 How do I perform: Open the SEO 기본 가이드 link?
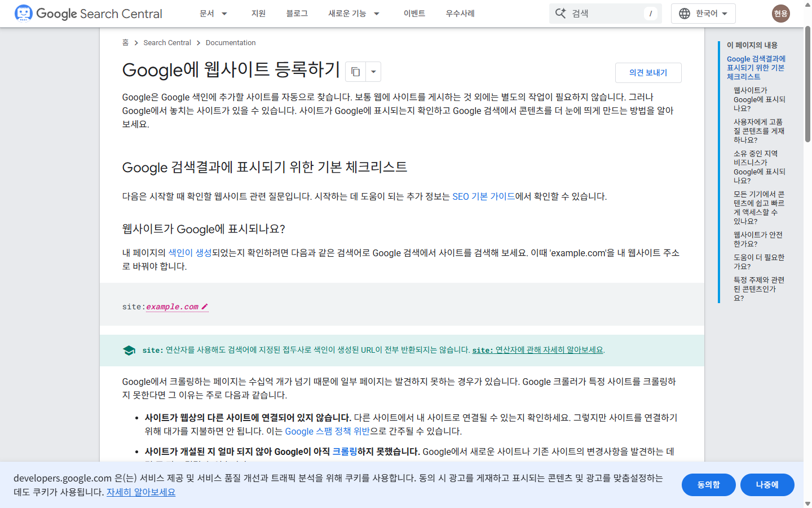pyautogui.click(x=484, y=196)
